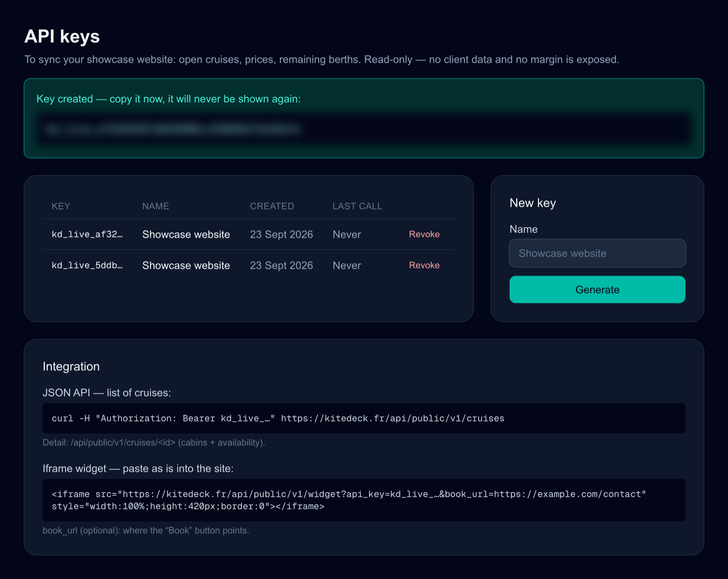728x579 pixels.
Task: Click the iframe widget code snippet
Action: [x=364, y=500]
